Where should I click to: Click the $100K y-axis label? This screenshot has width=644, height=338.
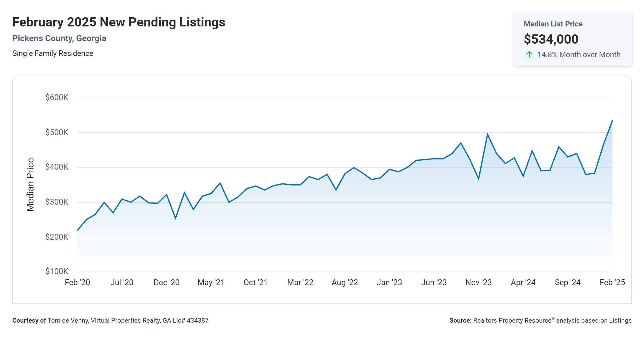[x=57, y=271]
